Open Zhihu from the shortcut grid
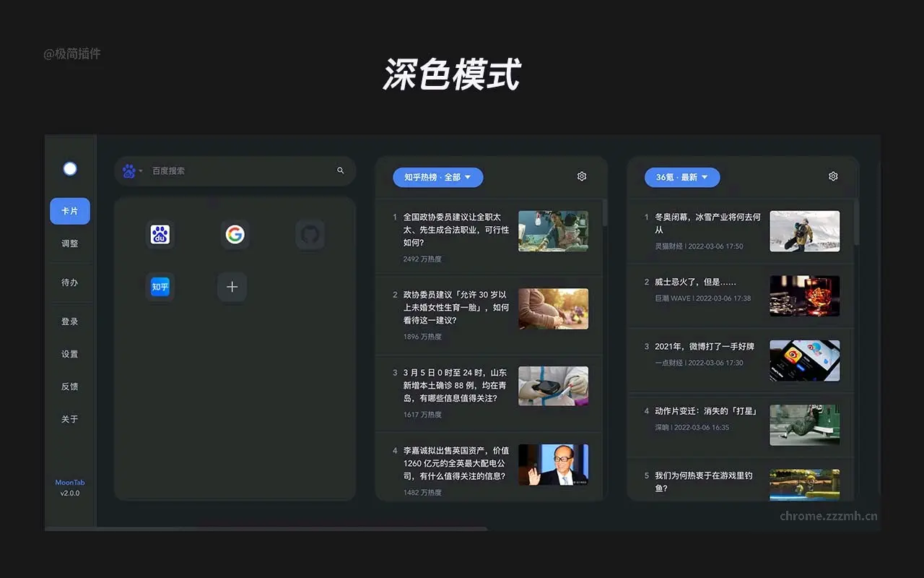Image resolution: width=924 pixels, height=578 pixels. [160, 287]
